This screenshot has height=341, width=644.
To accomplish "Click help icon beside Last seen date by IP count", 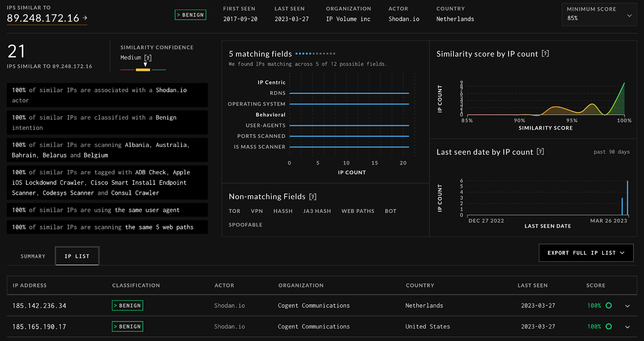I will pos(541,152).
